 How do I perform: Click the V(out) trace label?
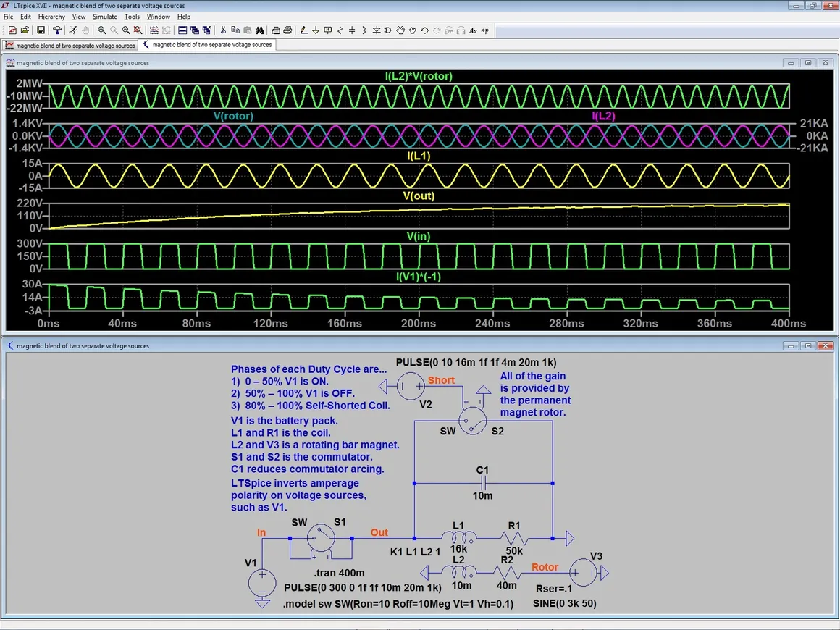pos(419,196)
